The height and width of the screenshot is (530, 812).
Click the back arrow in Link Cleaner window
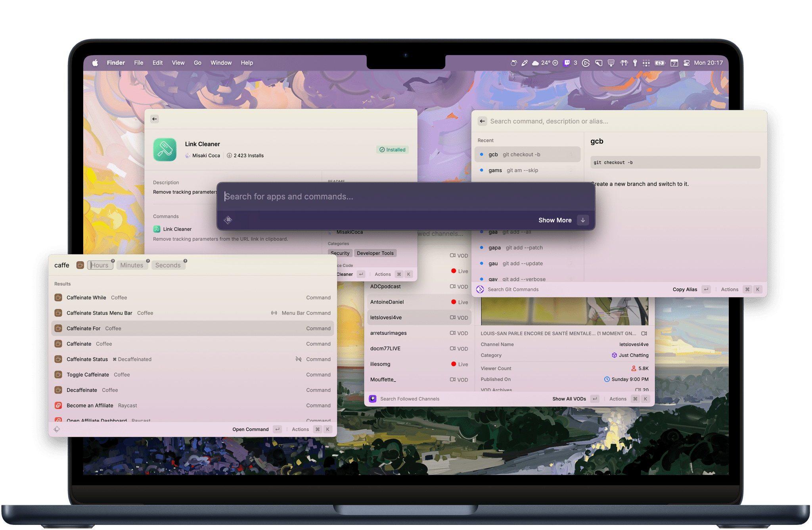[x=155, y=119]
